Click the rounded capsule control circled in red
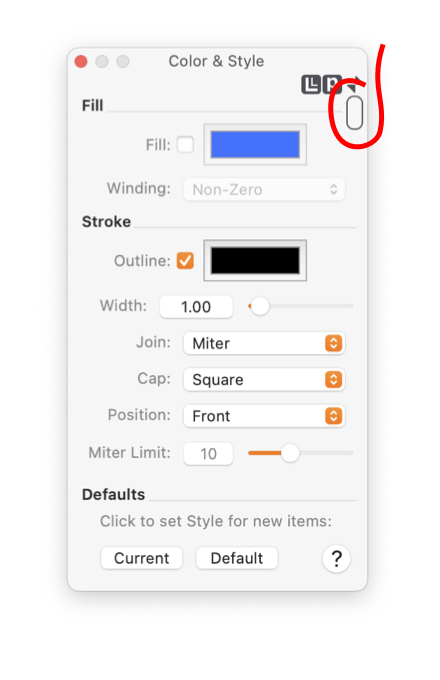440x680 pixels. click(355, 113)
